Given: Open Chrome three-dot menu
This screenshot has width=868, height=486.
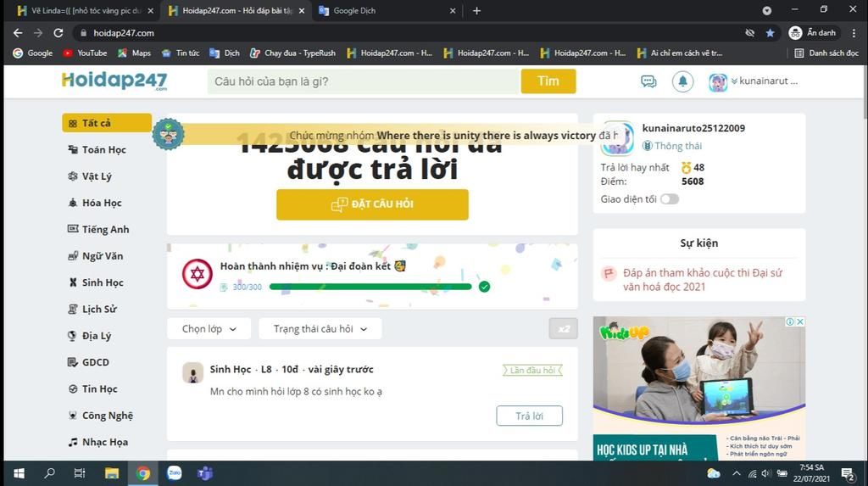Looking at the screenshot, I should pos(854,33).
